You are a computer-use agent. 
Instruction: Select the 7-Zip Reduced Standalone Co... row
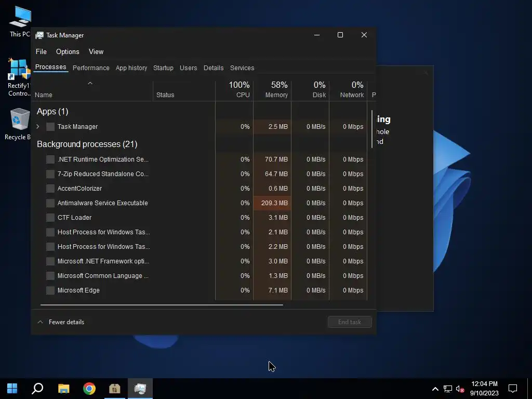click(199, 174)
